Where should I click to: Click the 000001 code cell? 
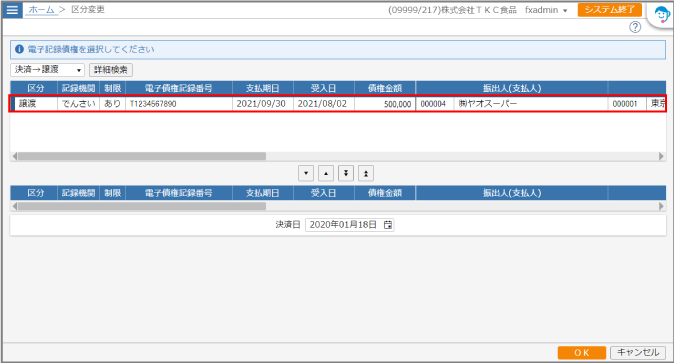tap(627, 104)
